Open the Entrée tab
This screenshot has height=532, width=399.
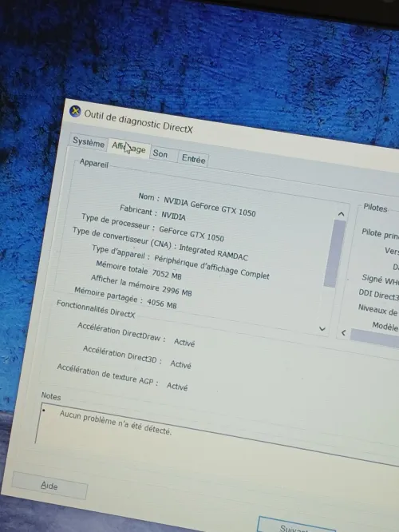click(193, 159)
